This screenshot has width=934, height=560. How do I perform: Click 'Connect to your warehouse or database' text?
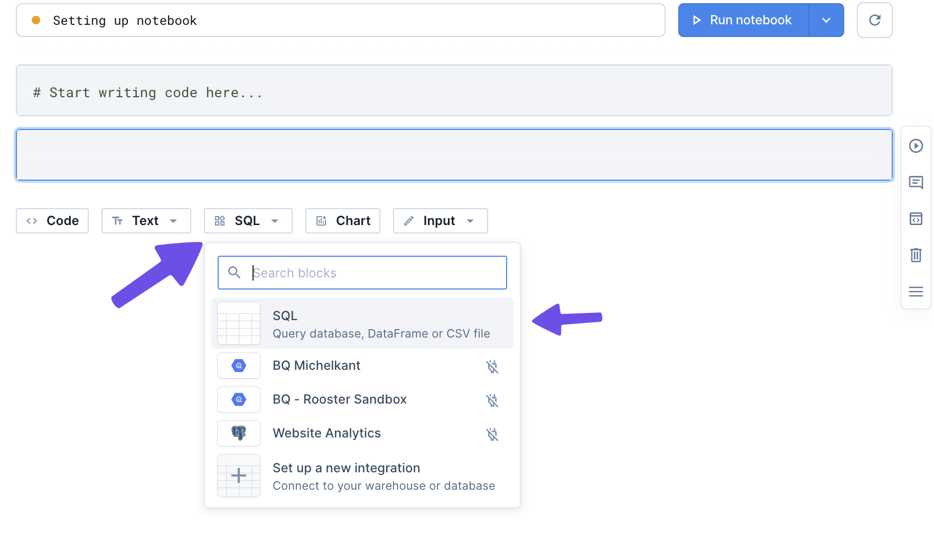pyautogui.click(x=384, y=486)
